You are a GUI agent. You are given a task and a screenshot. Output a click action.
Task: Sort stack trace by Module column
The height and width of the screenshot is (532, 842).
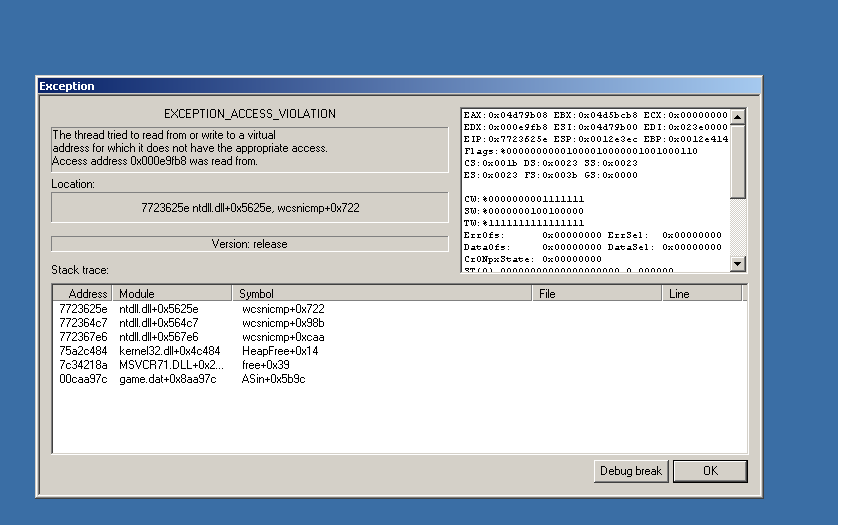(x=172, y=294)
